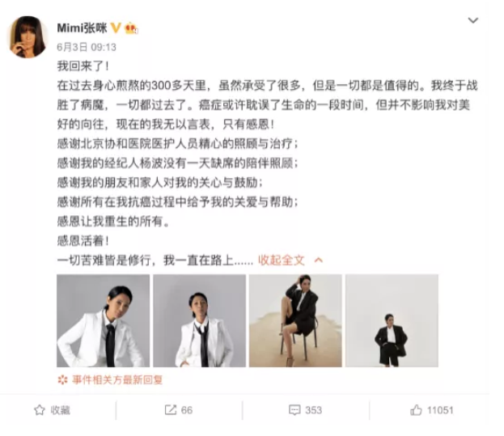Image resolution: width=504 pixels, height=436 pixels.
Task: Open third photo of woman seated on chair
Action: tap(295, 320)
